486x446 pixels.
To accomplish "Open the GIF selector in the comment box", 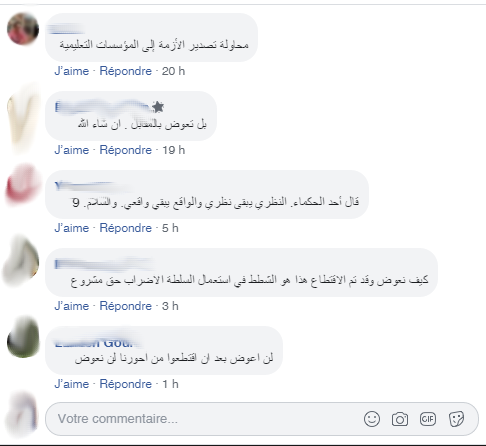I will (428, 419).
